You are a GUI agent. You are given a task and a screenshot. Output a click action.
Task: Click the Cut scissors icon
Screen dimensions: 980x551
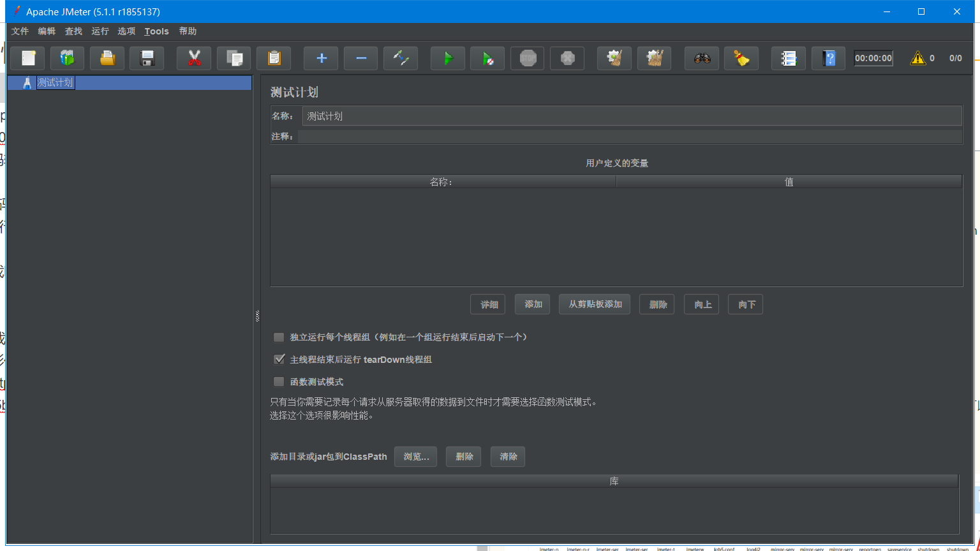click(x=195, y=58)
